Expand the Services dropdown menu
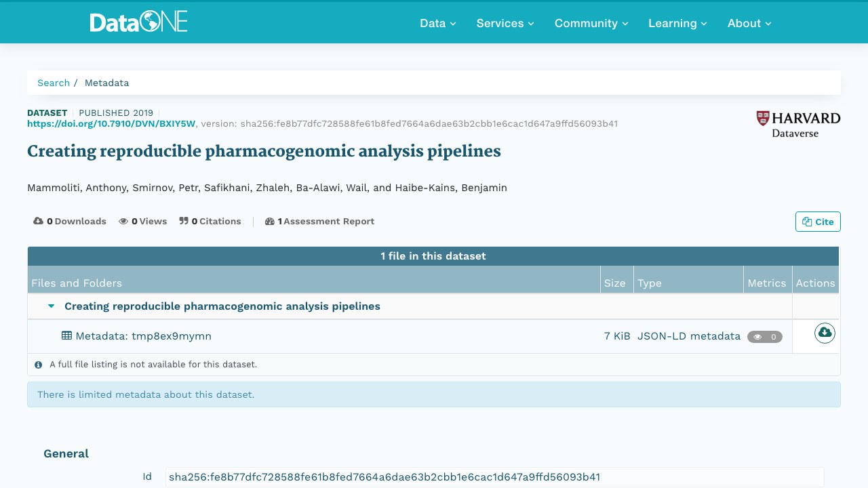 pyautogui.click(x=505, y=23)
